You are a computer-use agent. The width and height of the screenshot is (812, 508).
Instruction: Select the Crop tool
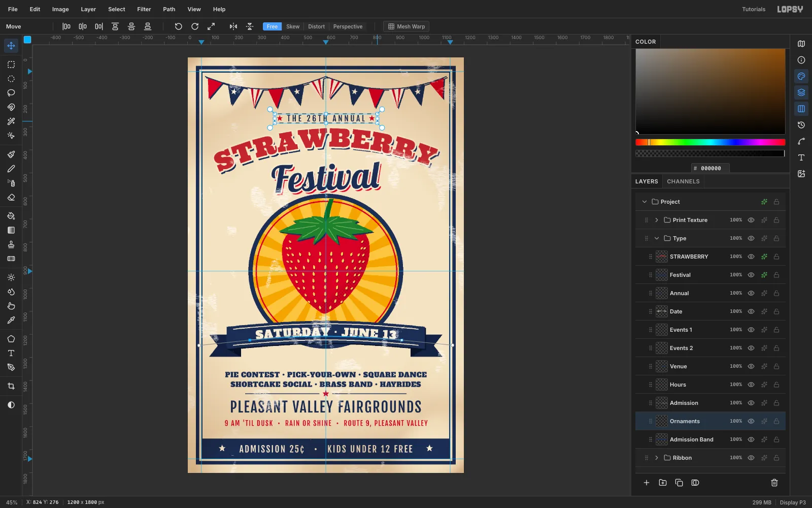(x=11, y=386)
